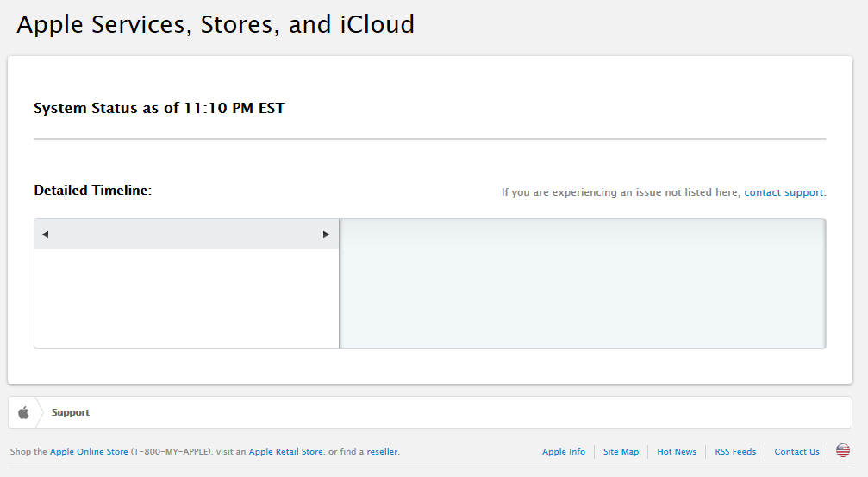Click Contact Us in footer
Viewport: 868px width, 477px height.
796,451
